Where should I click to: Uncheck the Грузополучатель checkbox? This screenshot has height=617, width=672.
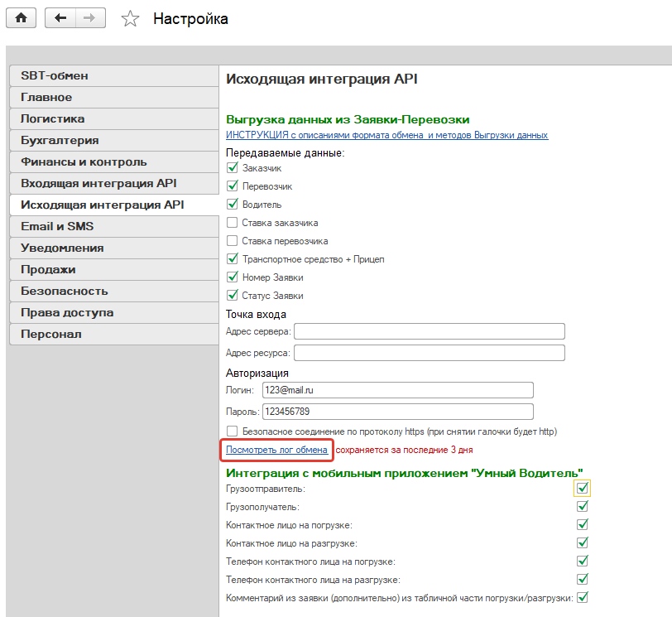pos(583,506)
